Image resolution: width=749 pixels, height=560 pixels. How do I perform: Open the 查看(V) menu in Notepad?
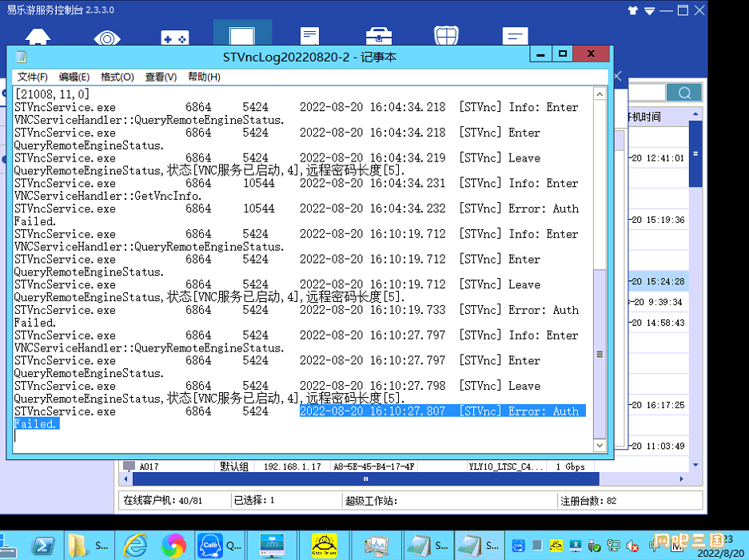[x=161, y=77]
